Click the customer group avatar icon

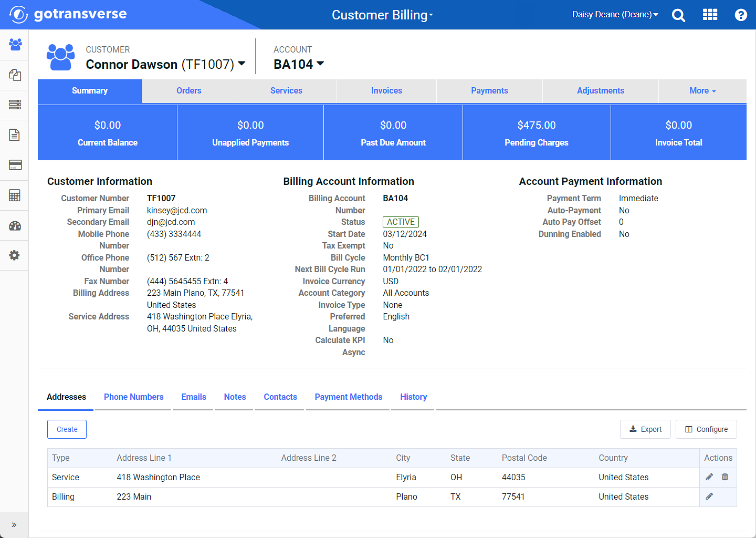(61, 57)
